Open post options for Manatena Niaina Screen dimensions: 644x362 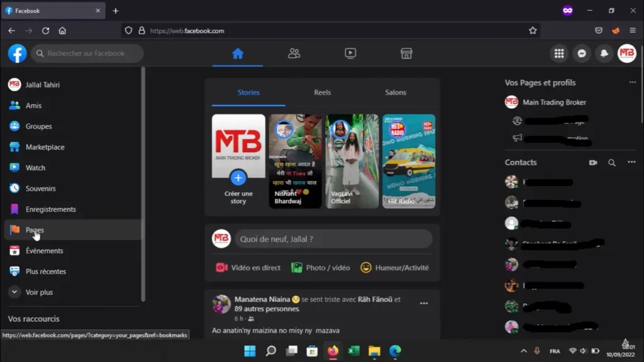[x=424, y=304]
